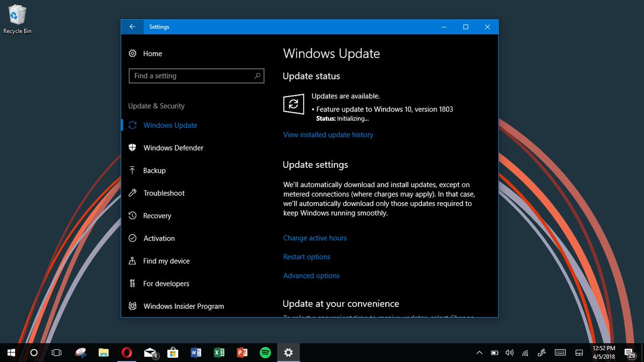Viewport: 644px width, 362px height.
Task: Open the Troubleshoot section
Action: 164,193
